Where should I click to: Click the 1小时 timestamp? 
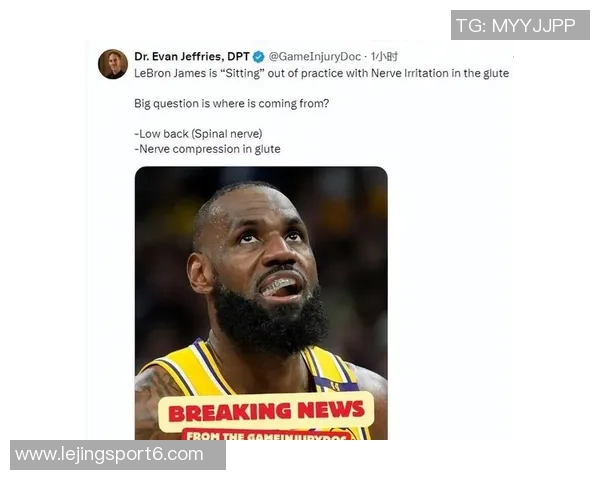pyautogui.click(x=384, y=57)
